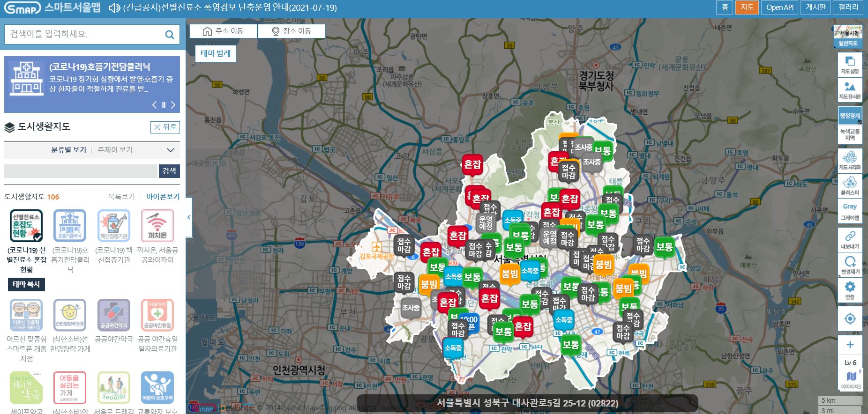
Task: Switch to 이미지지도 image map
Action: coord(851,380)
